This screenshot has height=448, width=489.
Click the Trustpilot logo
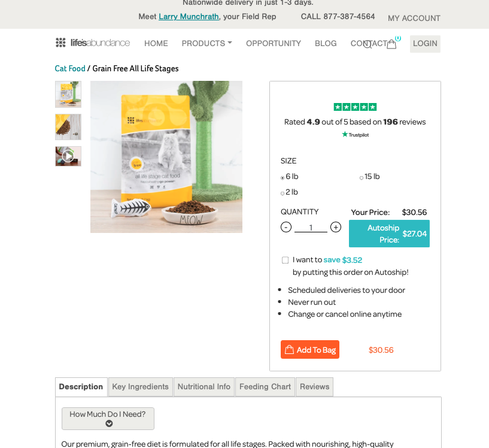click(x=356, y=135)
